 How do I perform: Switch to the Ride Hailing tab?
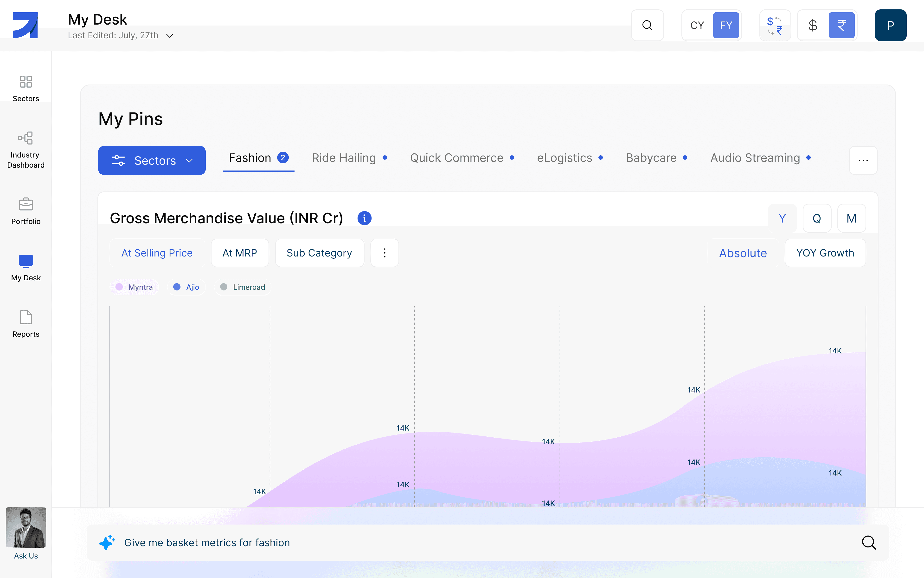pyautogui.click(x=349, y=158)
